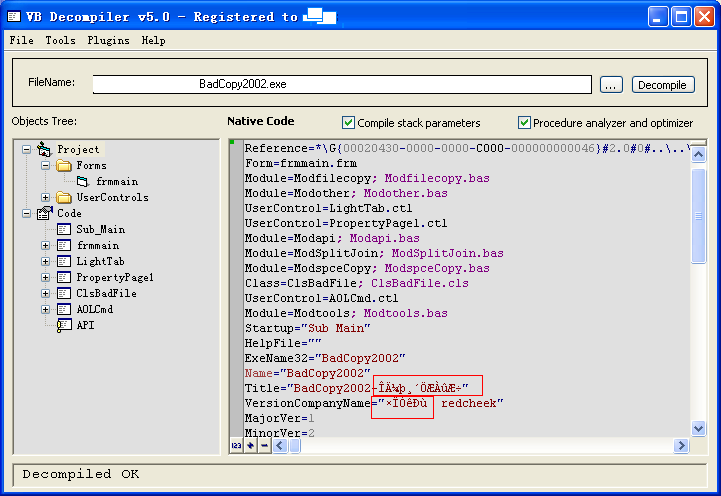Click 'Module=Modfilecopy; Modfilecopy.bas' line
The width and height of the screenshot is (721, 496).
[x=367, y=178]
